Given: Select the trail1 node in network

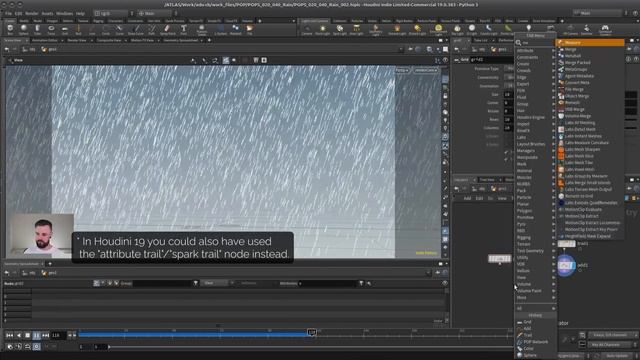Looking at the screenshot, I should coord(567,244).
